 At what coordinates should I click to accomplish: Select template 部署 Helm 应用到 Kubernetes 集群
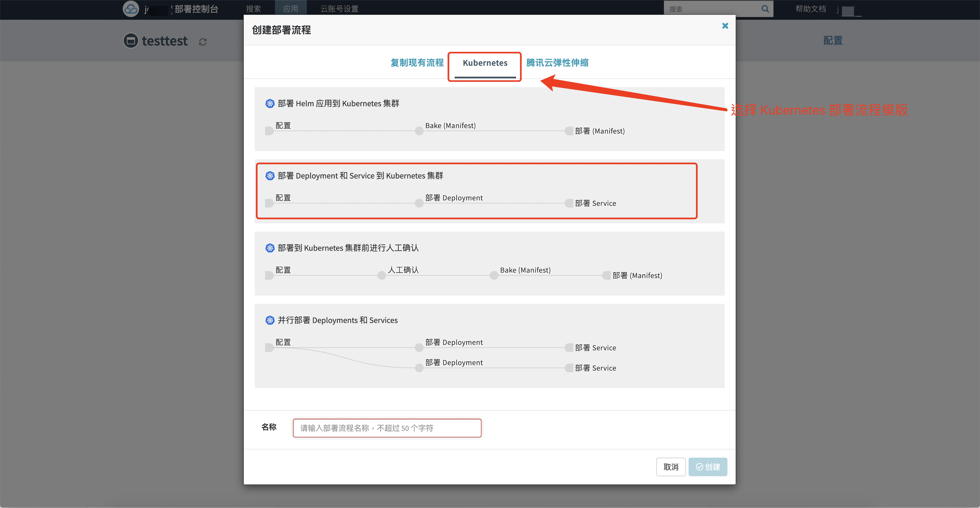click(x=490, y=119)
